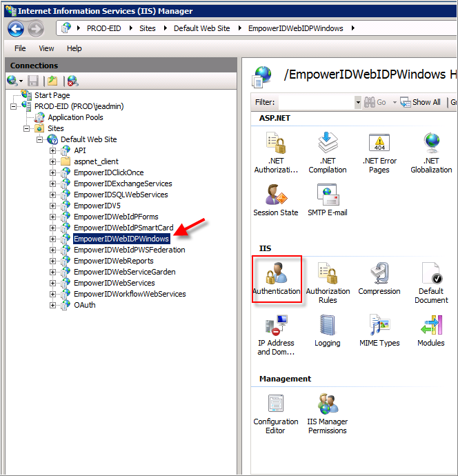The height and width of the screenshot is (476, 458).
Task: Select EmpowerIDWorkflowWebServices tree item
Action: coord(130,294)
